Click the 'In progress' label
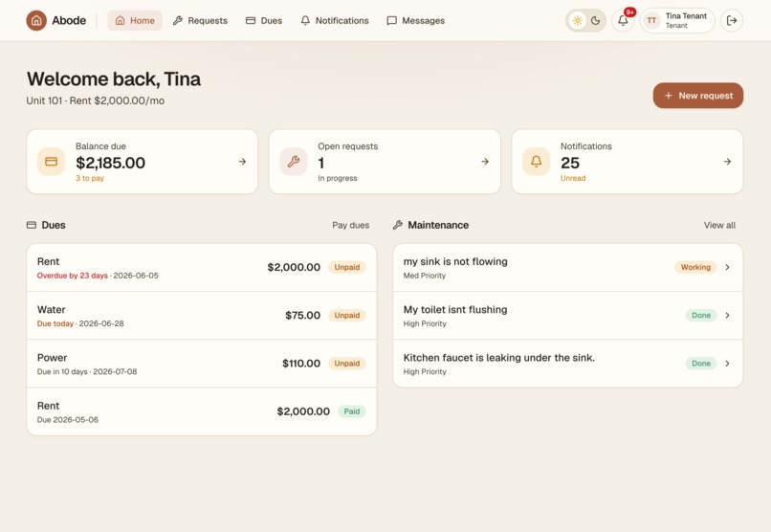Viewport: 771px width, 532px height. pyautogui.click(x=338, y=178)
